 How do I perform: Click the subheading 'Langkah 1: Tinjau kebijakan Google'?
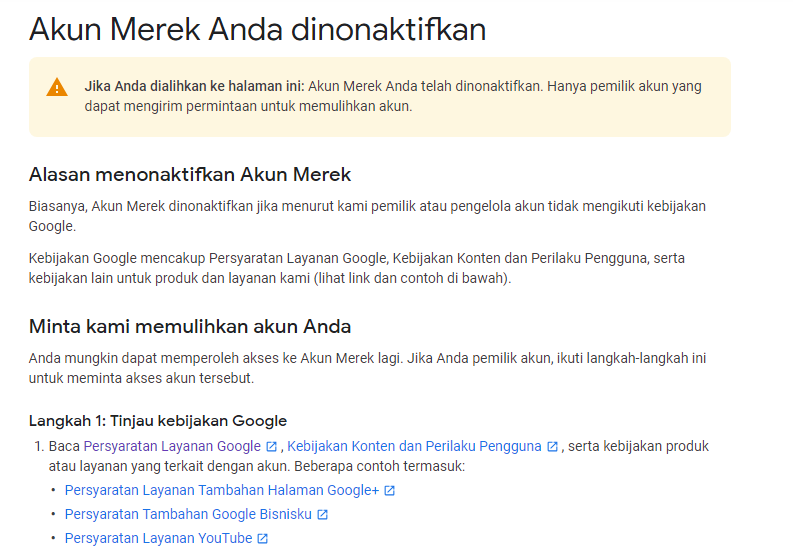pos(158,421)
